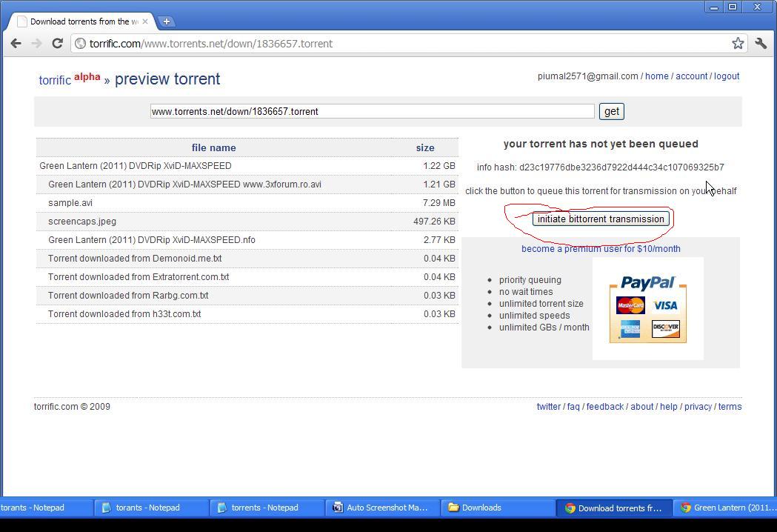Select Torrent downloaded from Demonoid.me.txt row
This screenshot has height=532, width=777.
247,259
